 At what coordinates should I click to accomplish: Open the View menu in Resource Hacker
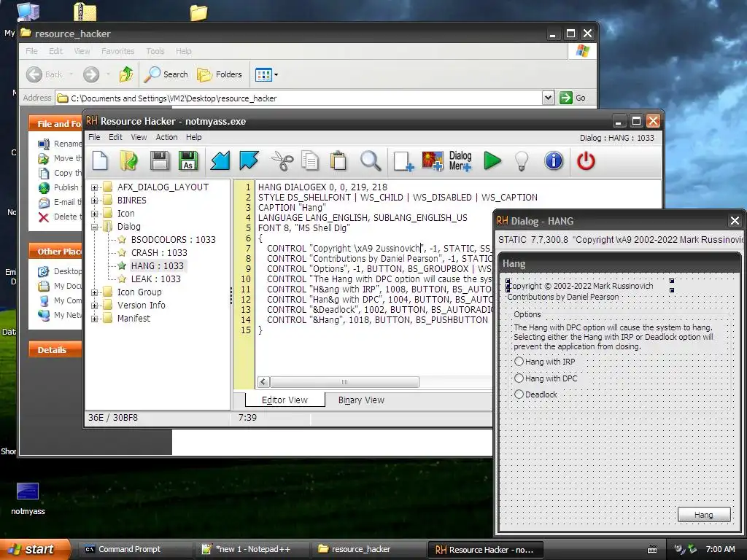point(139,137)
